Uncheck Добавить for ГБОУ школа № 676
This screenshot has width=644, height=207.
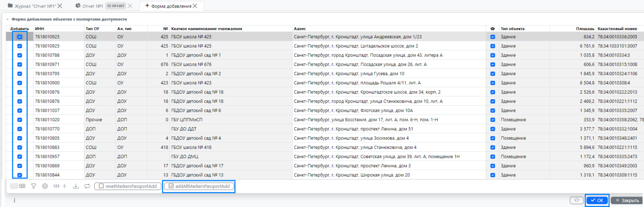pos(20,65)
